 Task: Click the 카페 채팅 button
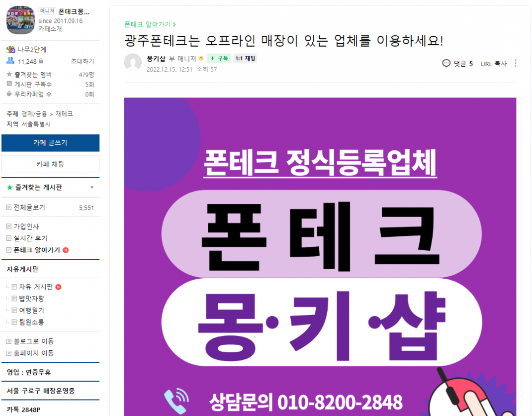[x=51, y=164]
